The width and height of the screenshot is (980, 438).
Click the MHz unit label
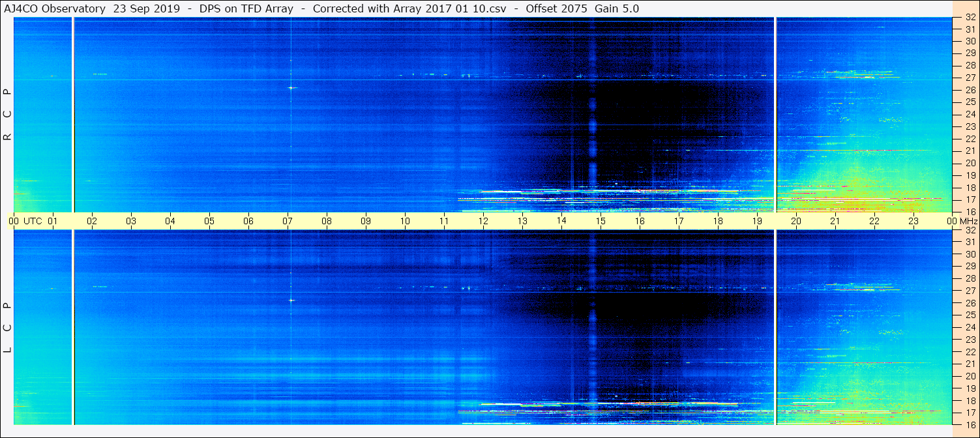point(966,222)
